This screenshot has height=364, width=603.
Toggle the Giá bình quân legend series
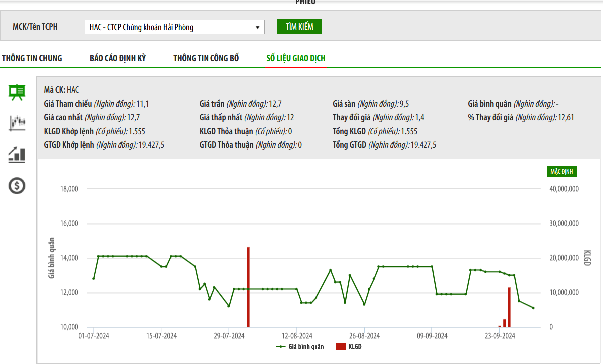click(300, 346)
